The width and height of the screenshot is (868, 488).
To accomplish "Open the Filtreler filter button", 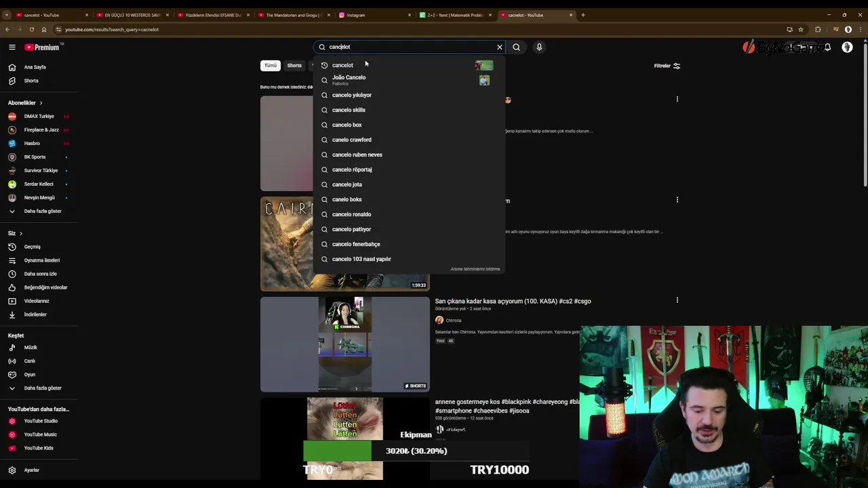I will pyautogui.click(x=667, y=66).
